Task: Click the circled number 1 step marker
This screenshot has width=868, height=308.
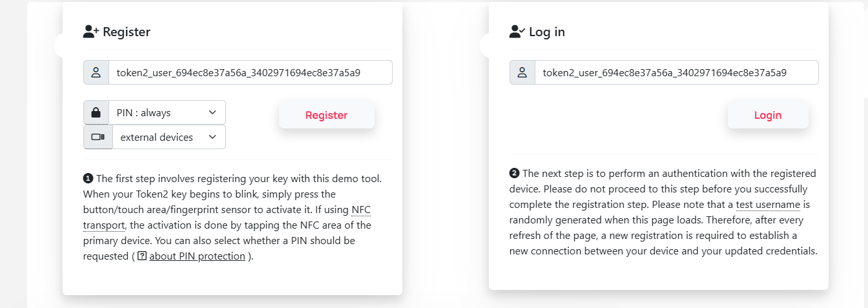Action: 88,179
